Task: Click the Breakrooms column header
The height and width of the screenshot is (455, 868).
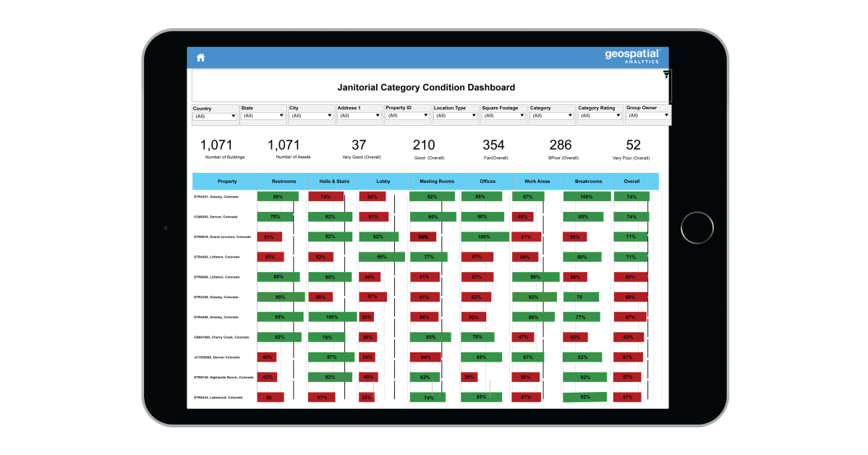Action: [x=588, y=182]
